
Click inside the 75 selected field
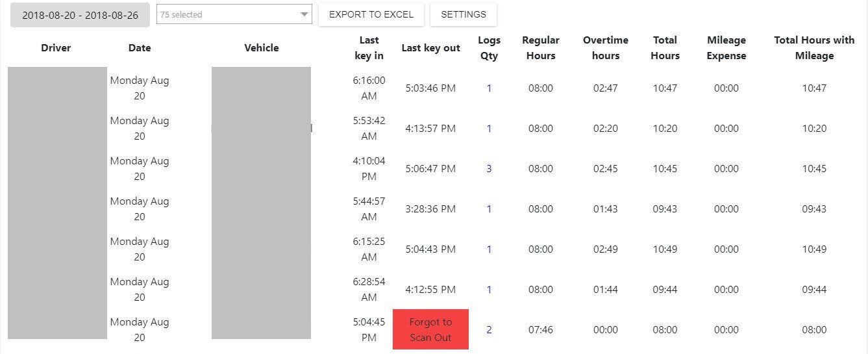coord(234,14)
